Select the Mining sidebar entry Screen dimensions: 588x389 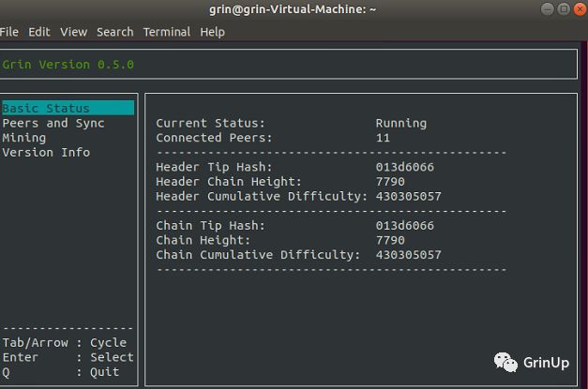(24, 138)
